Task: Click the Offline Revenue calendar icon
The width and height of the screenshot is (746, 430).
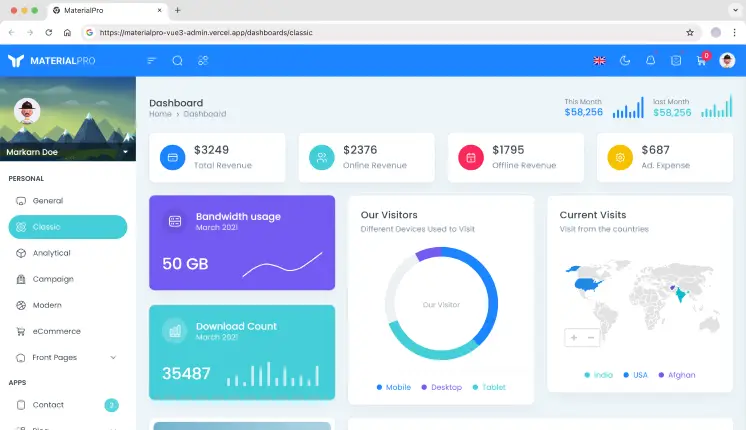Action: click(x=471, y=157)
